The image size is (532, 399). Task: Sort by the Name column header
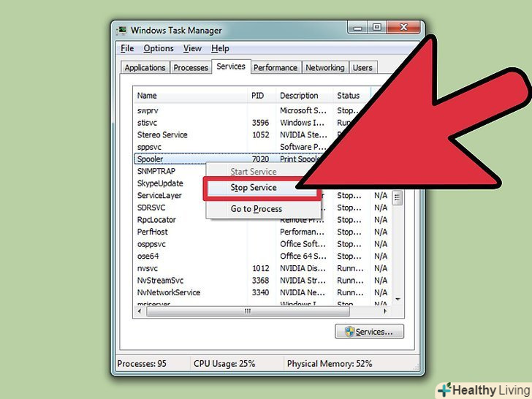tap(191, 96)
